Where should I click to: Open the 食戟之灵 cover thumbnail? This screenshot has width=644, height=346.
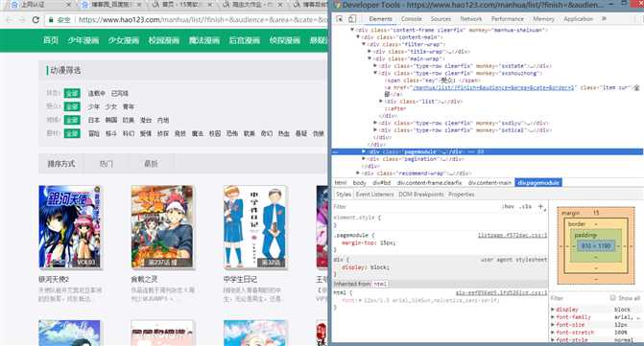pos(162,227)
